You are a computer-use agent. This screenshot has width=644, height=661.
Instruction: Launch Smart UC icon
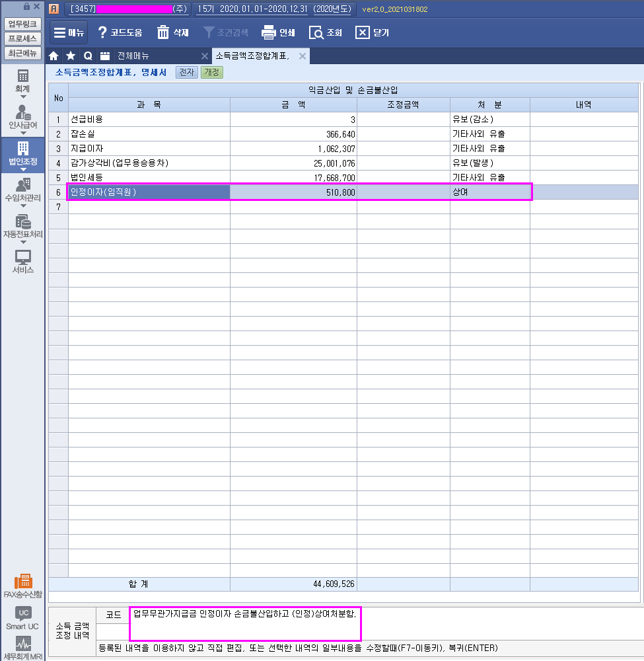click(22, 617)
